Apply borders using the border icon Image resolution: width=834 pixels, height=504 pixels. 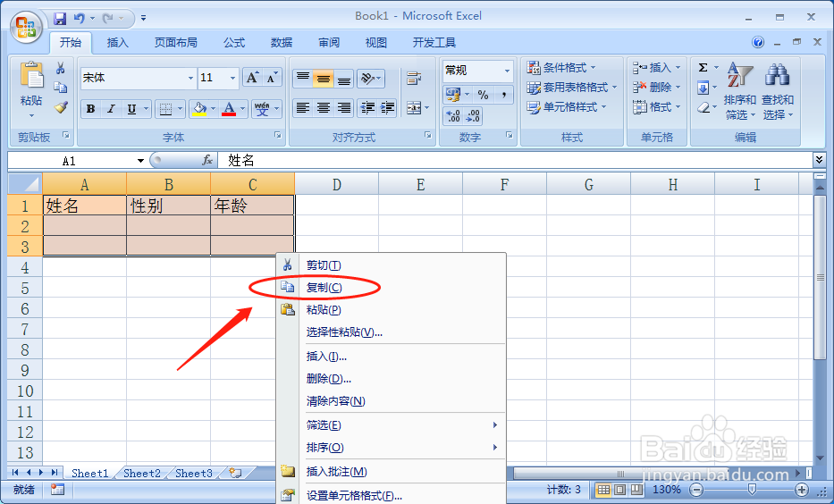pos(166,109)
